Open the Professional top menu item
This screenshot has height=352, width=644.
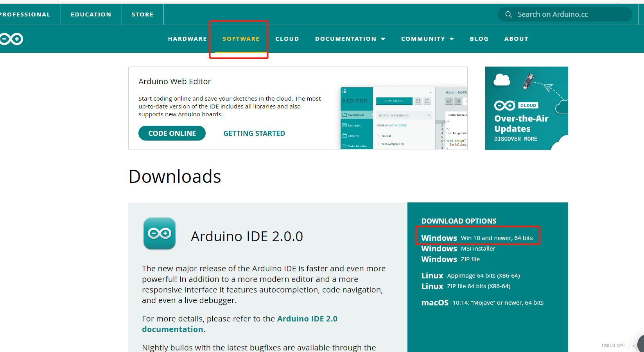25,14
